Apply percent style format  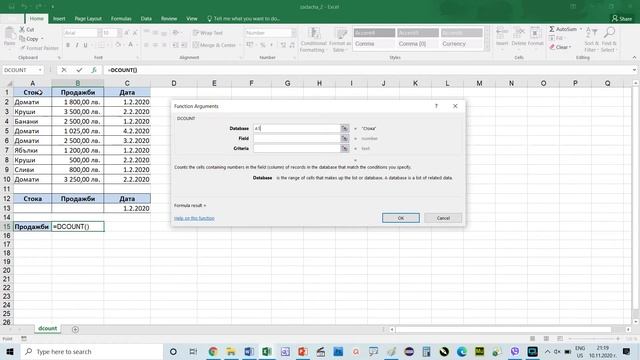(262, 45)
